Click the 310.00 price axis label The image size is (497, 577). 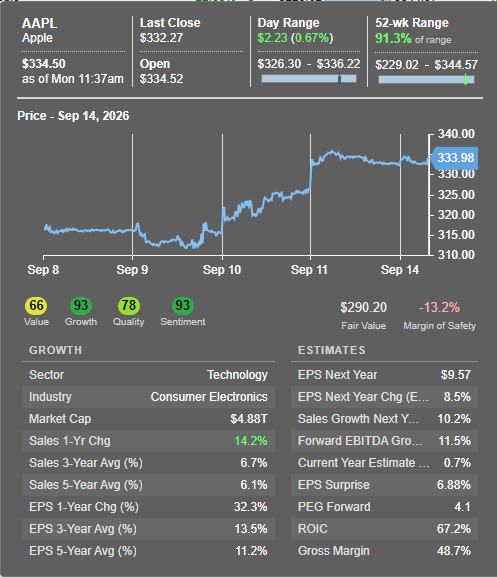pyautogui.click(x=456, y=255)
